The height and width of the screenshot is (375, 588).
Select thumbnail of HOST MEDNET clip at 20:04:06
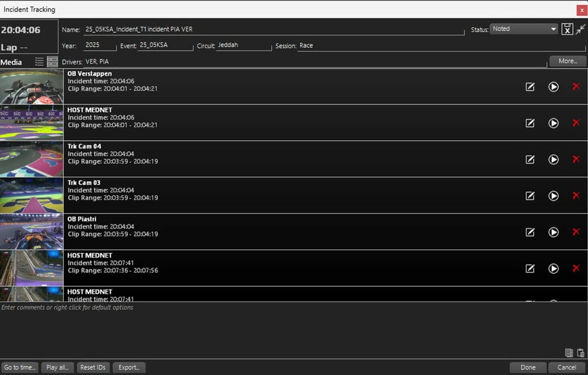point(31,123)
